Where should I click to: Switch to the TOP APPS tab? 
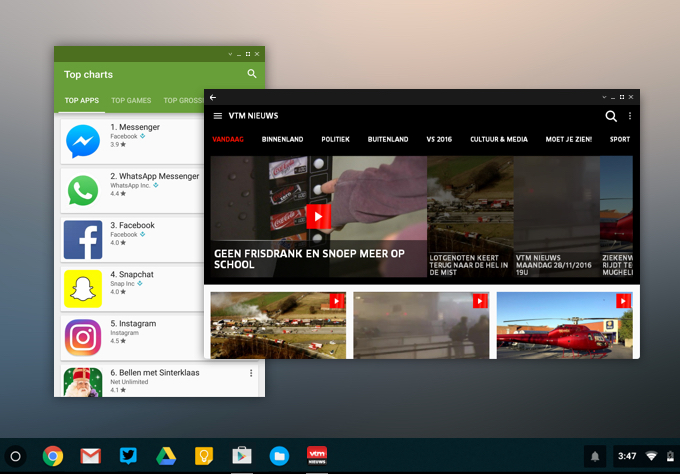82,101
